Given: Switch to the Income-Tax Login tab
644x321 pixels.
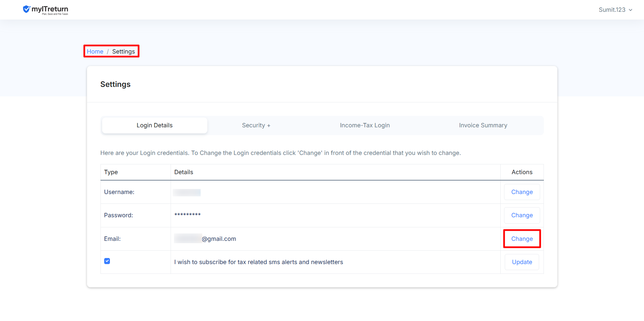Looking at the screenshot, I should coord(365,125).
